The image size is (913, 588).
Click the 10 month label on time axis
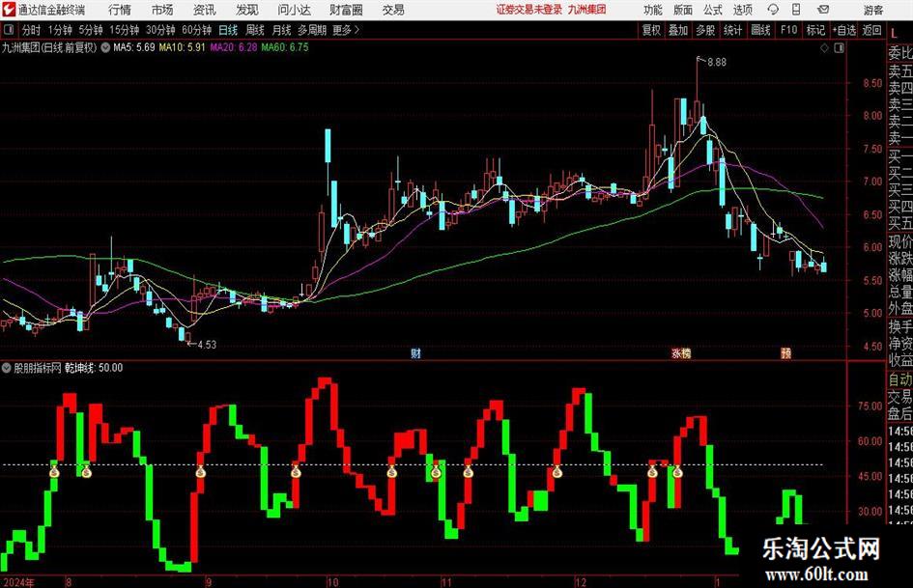click(x=332, y=581)
